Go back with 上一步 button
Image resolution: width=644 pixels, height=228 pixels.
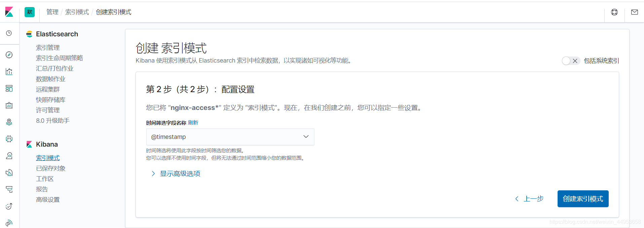pyautogui.click(x=530, y=199)
